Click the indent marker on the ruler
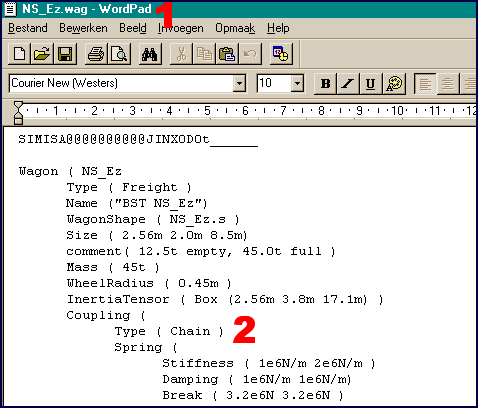 (19, 113)
